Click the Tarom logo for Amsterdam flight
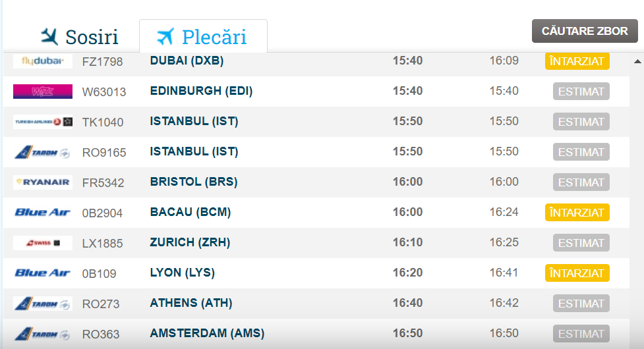The width and height of the screenshot is (644, 349). click(43, 334)
